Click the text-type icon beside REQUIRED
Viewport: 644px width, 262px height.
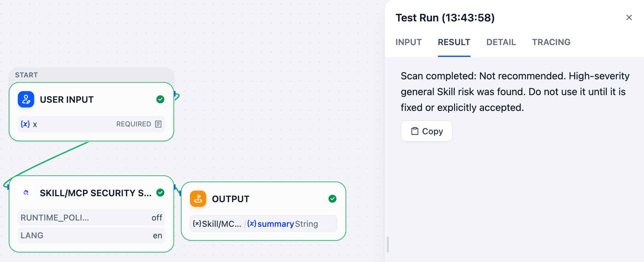pos(158,124)
